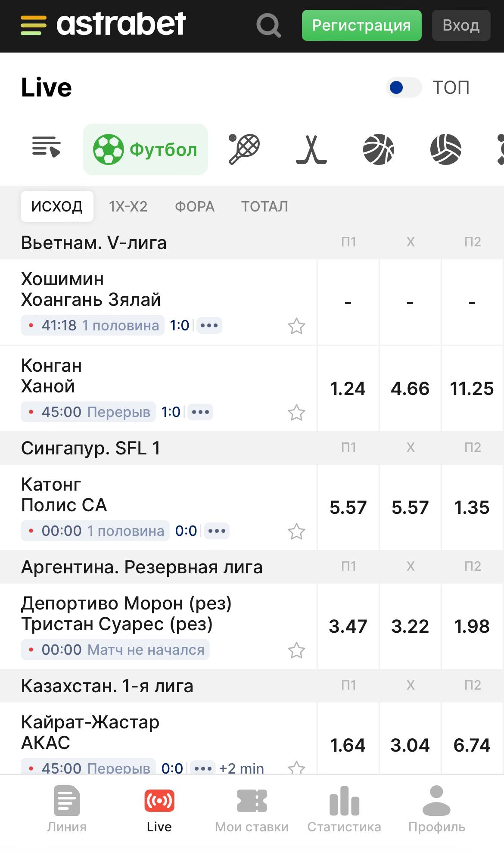Favorite the Конган vs Ханой match star
The width and height of the screenshot is (504, 852).
click(x=296, y=413)
